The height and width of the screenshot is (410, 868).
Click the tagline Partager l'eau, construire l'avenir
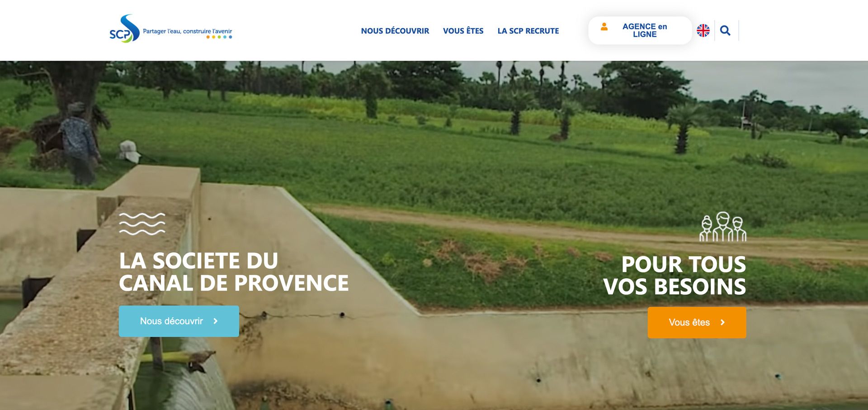[x=187, y=31]
